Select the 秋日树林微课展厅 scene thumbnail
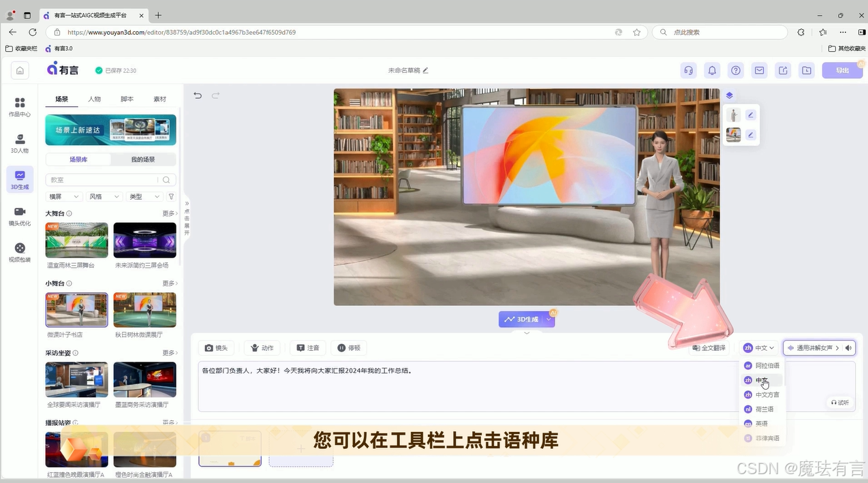 point(145,310)
